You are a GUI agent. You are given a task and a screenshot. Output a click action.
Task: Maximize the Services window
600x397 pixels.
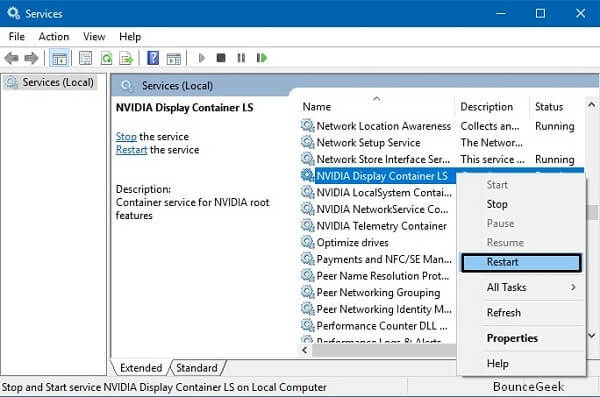click(540, 13)
